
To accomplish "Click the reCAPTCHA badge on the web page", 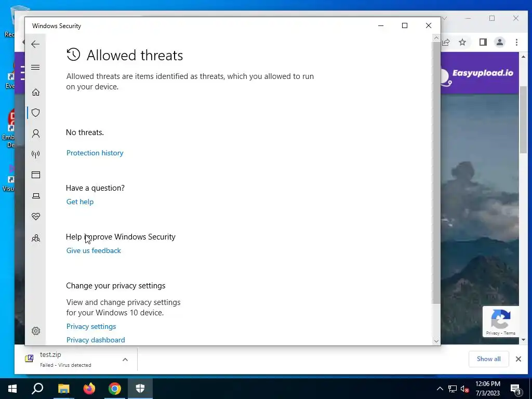I will 500,321.
